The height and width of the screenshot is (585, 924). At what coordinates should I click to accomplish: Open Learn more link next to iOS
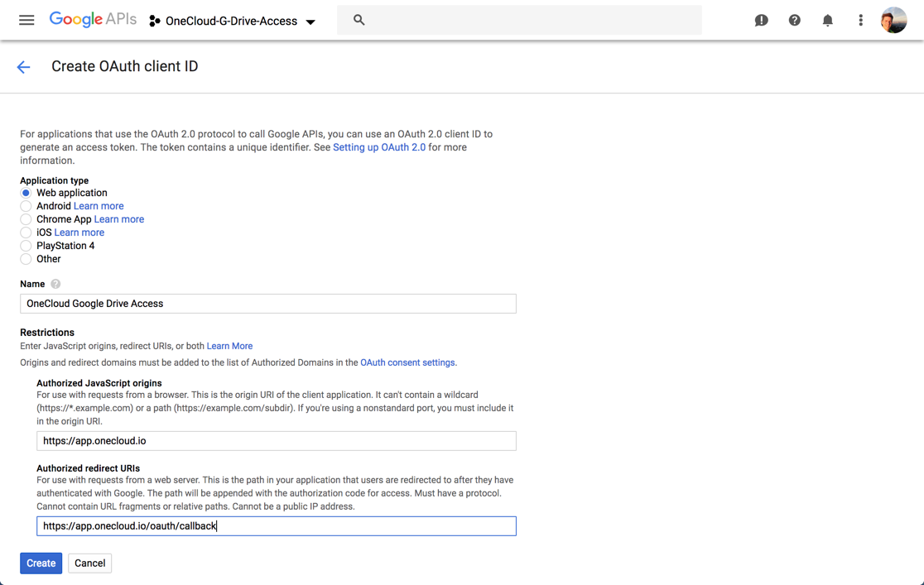[x=79, y=233]
